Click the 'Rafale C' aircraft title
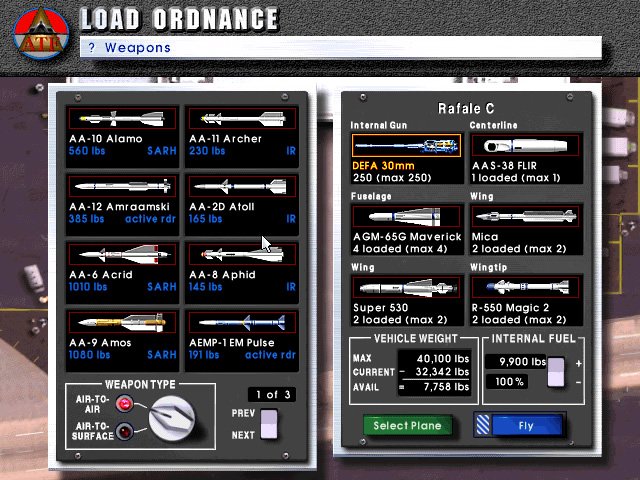Screen dimensions: 640x480 pos(466,108)
